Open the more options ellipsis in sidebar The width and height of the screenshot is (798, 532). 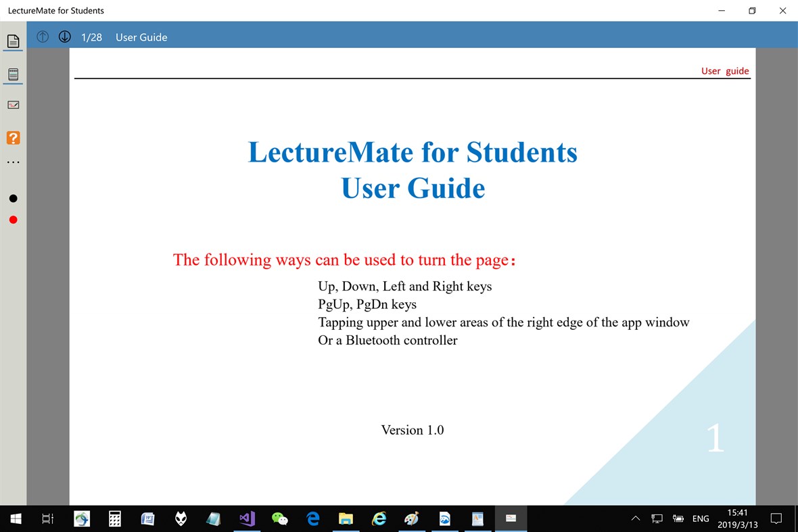tap(14, 162)
